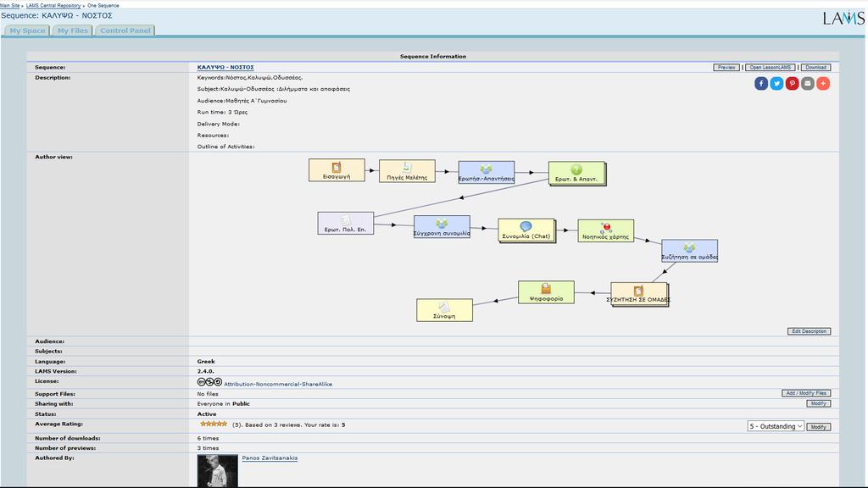Click Modify button for Sharing with

pos(818,404)
